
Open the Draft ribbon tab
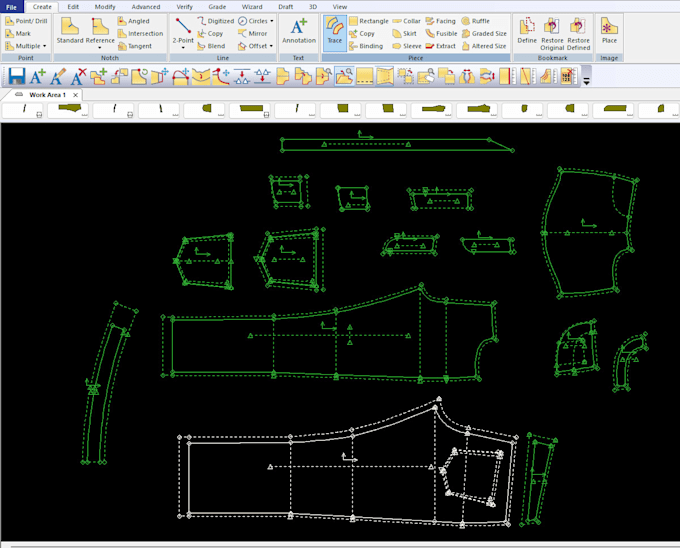[x=285, y=7]
